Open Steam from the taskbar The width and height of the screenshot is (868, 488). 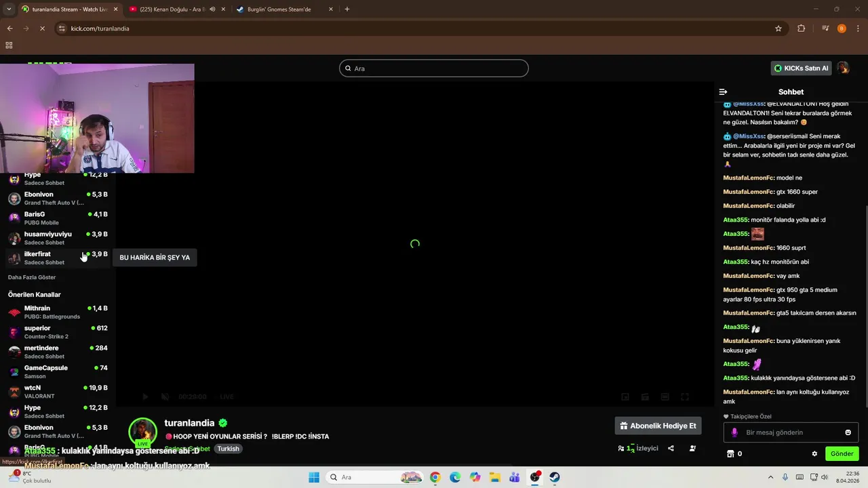[x=555, y=477]
